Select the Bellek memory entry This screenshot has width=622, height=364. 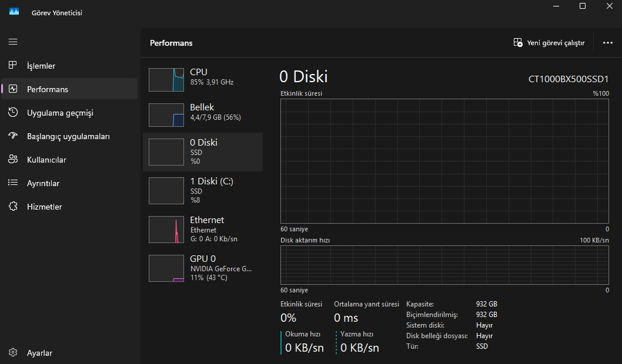(203, 114)
